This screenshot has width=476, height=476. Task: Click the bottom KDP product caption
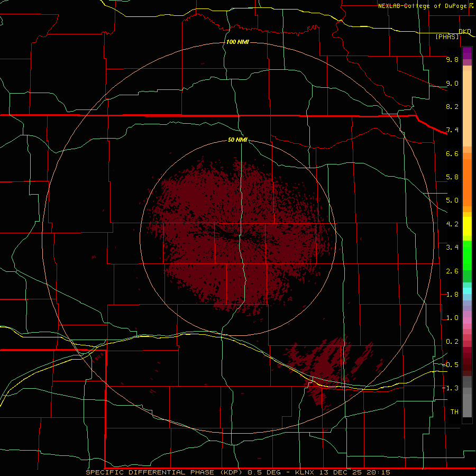click(x=238, y=472)
